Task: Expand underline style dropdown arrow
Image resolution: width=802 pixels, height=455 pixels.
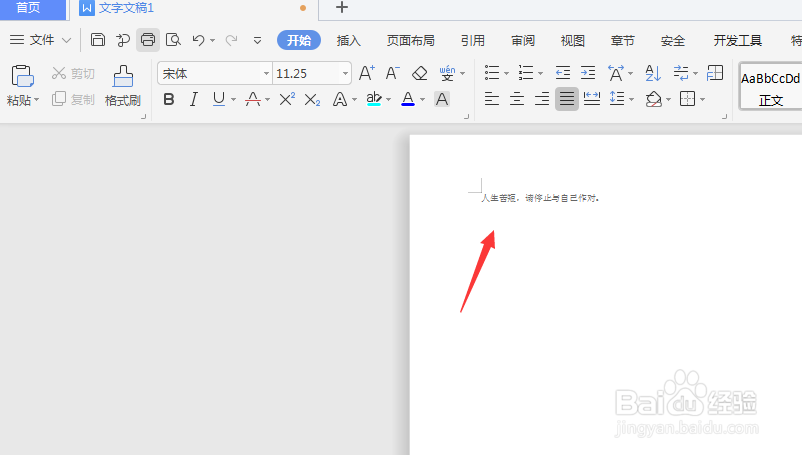Action: point(233,99)
